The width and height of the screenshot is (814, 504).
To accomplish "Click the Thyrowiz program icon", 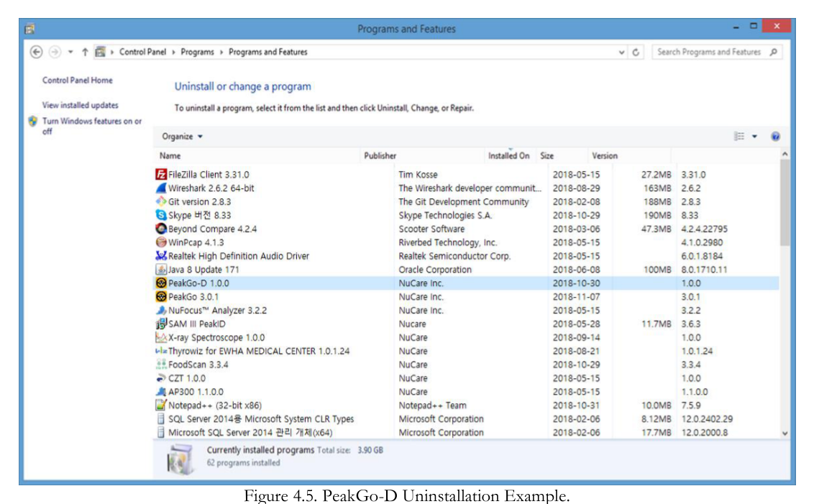I will [161, 351].
